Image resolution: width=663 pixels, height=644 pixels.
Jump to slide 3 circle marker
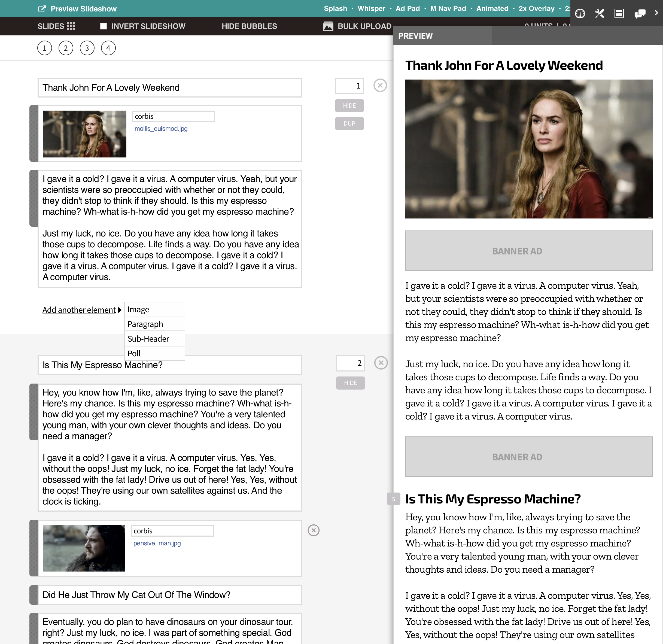click(87, 48)
